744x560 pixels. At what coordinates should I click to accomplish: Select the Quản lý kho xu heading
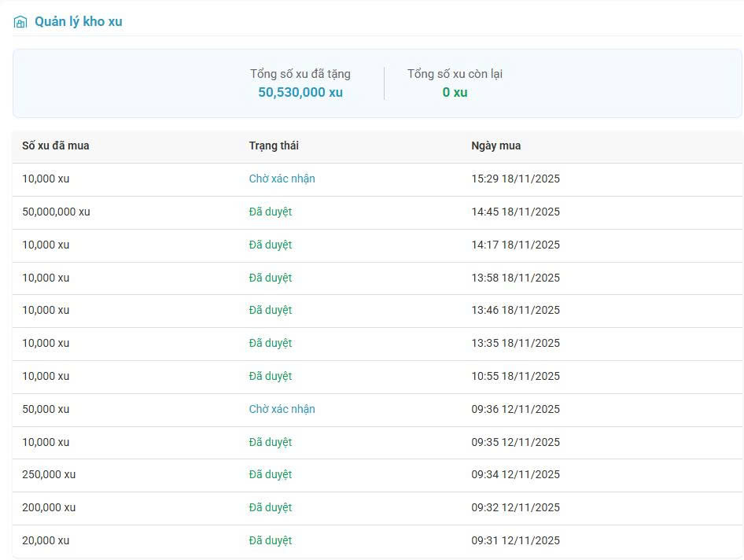pos(79,22)
